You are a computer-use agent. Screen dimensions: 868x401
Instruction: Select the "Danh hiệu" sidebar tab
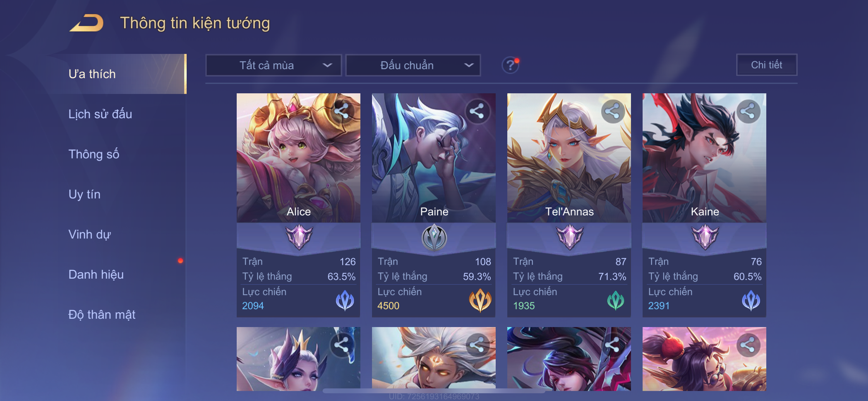point(96,274)
